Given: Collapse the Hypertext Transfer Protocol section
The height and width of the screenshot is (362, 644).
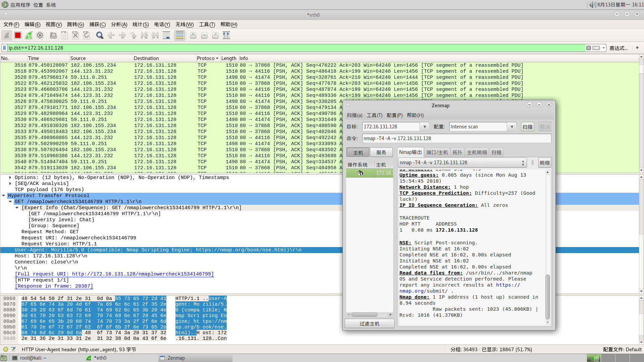Looking at the screenshot, I should tap(4, 196).
